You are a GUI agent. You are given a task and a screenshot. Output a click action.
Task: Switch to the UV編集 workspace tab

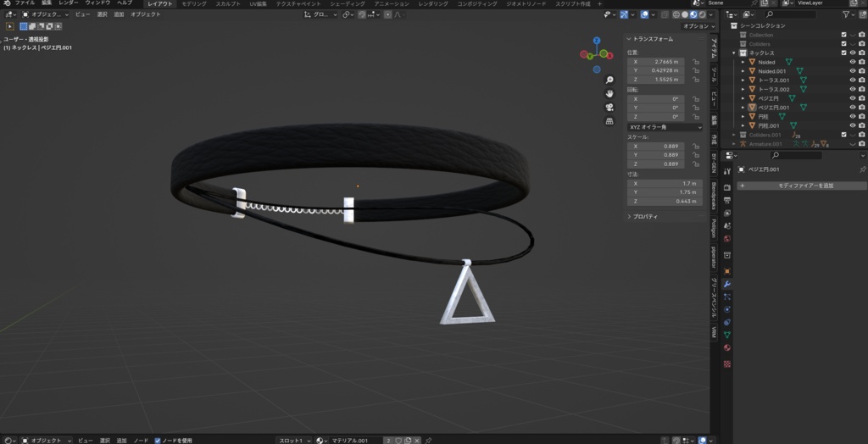[x=259, y=4]
